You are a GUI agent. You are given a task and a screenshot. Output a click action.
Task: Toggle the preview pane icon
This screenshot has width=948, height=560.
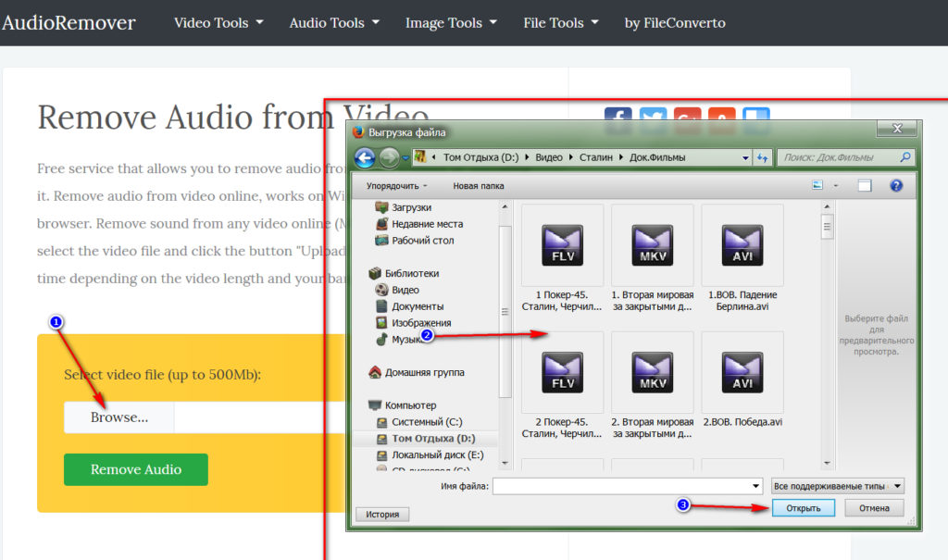coord(865,185)
